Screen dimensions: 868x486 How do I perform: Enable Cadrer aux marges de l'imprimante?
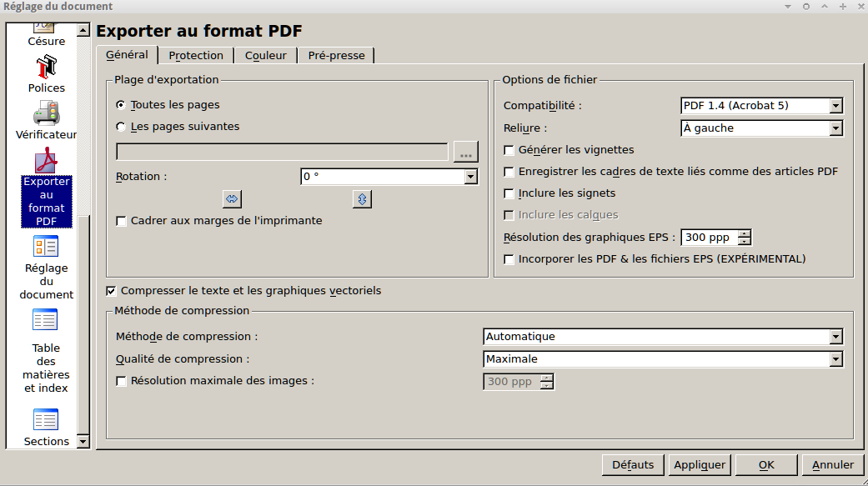tap(121, 221)
